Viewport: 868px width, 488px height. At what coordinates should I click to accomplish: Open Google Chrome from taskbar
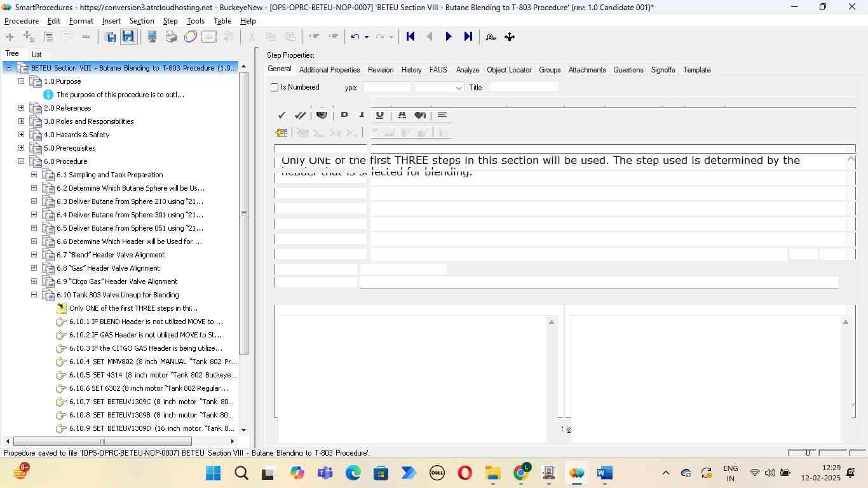[x=521, y=473]
